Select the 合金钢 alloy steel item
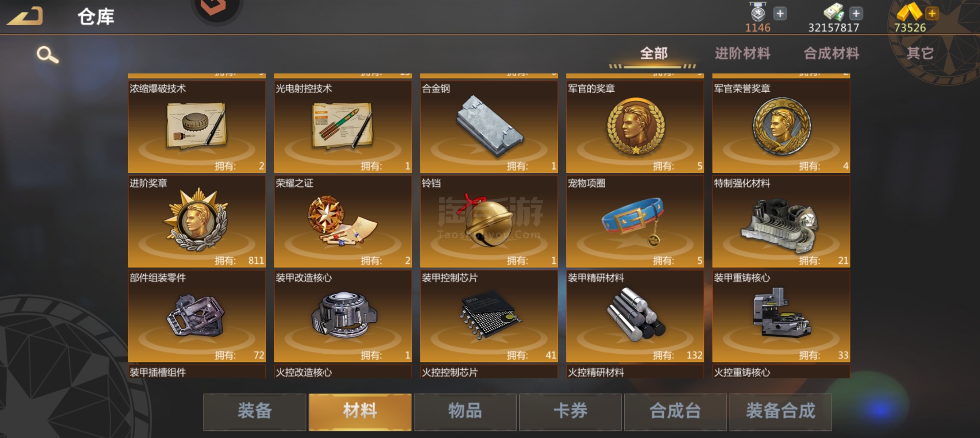This screenshot has width=980, height=438. click(489, 127)
